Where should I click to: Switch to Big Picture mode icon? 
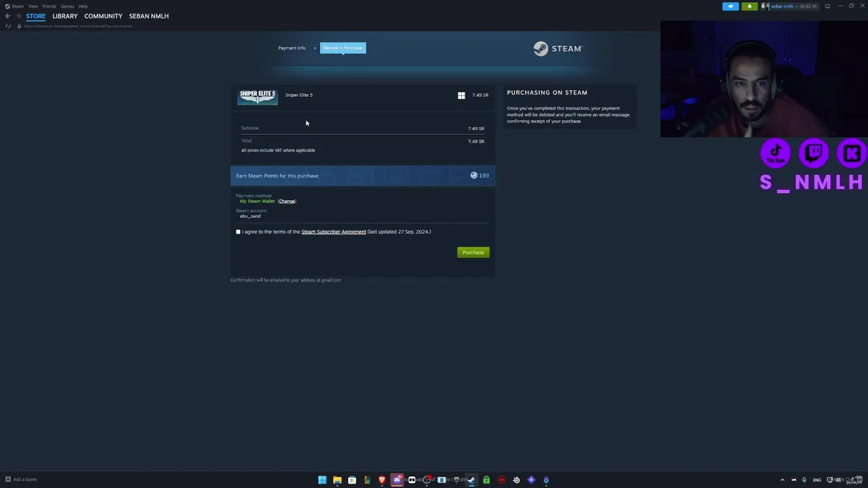tap(827, 6)
